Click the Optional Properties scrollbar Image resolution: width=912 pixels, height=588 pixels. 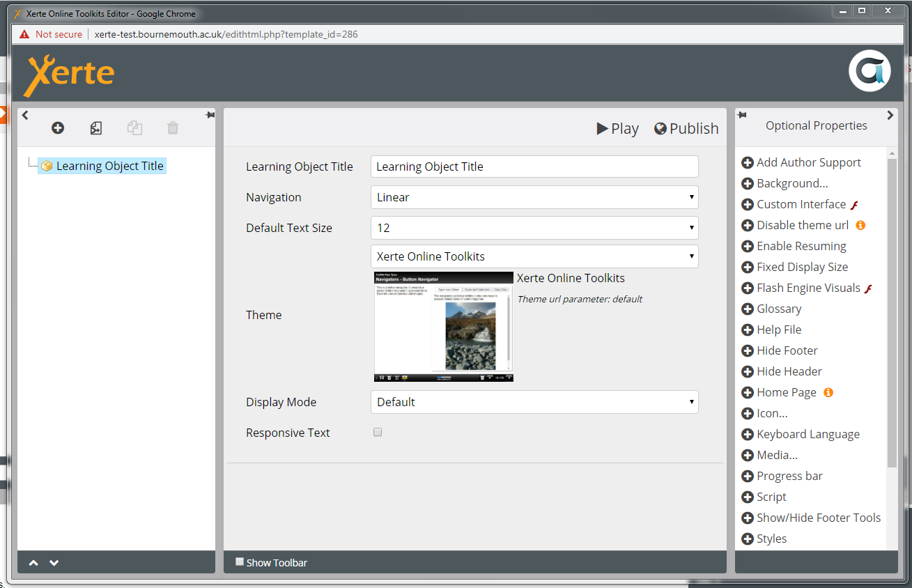(x=892, y=313)
